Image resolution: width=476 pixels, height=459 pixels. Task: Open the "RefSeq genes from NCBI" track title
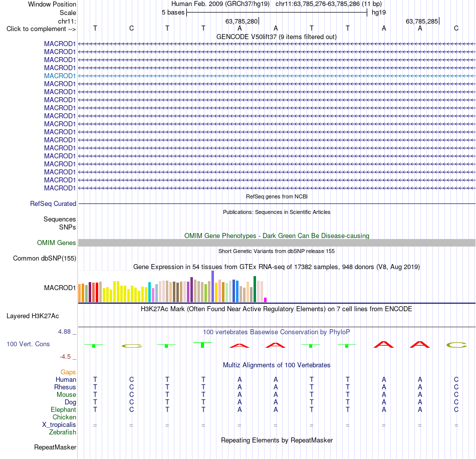pos(277,196)
